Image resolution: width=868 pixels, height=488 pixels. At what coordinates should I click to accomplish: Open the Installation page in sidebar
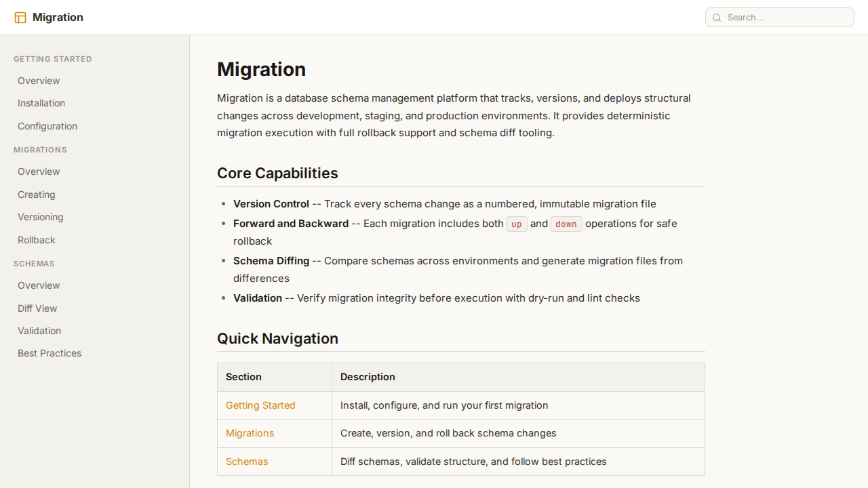(x=41, y=103)
